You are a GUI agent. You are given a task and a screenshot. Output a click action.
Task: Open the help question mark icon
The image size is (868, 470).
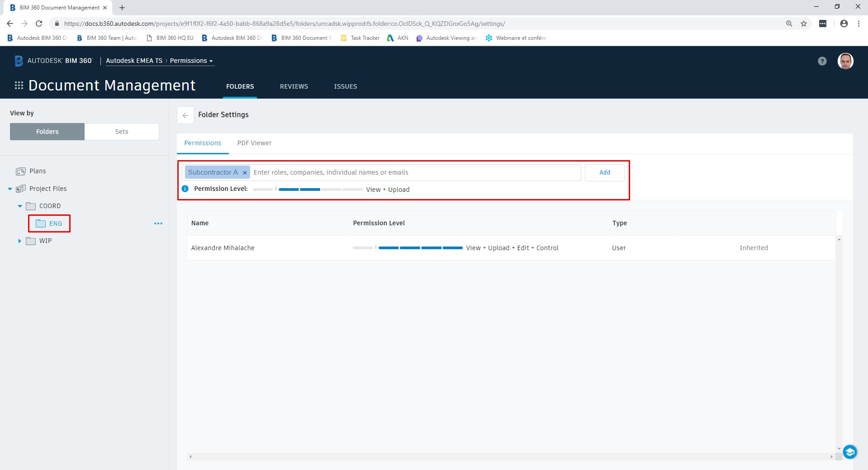click(x=822, y=61)
